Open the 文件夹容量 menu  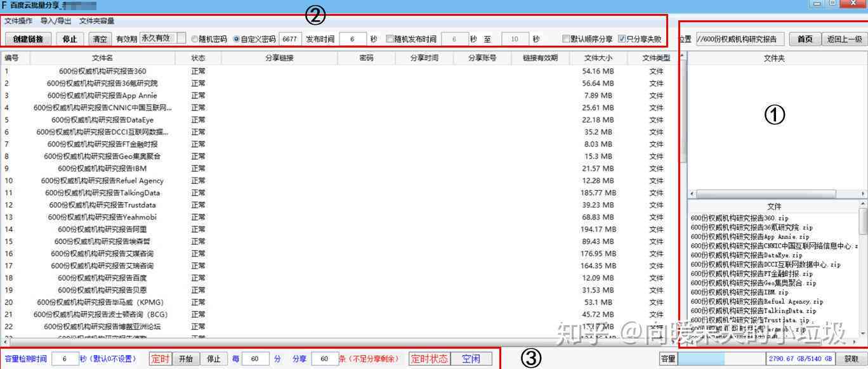pyautogui.click(x=96, y=21)
